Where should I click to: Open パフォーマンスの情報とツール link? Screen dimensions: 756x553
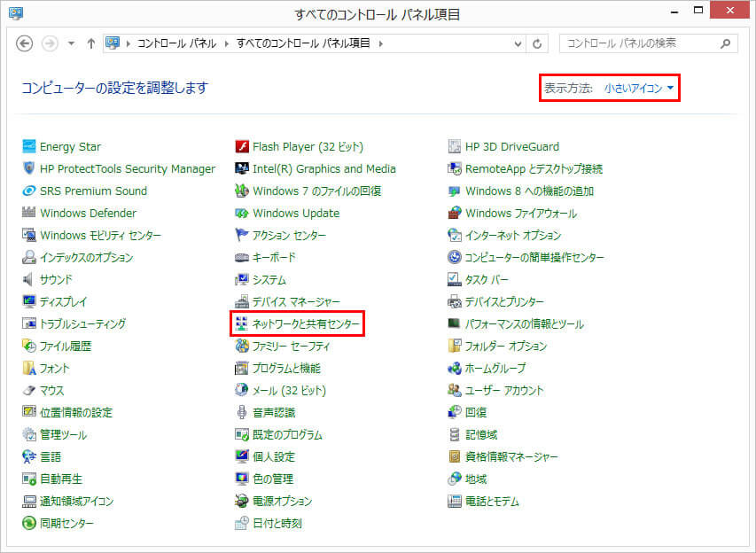(x=525, y=324)
